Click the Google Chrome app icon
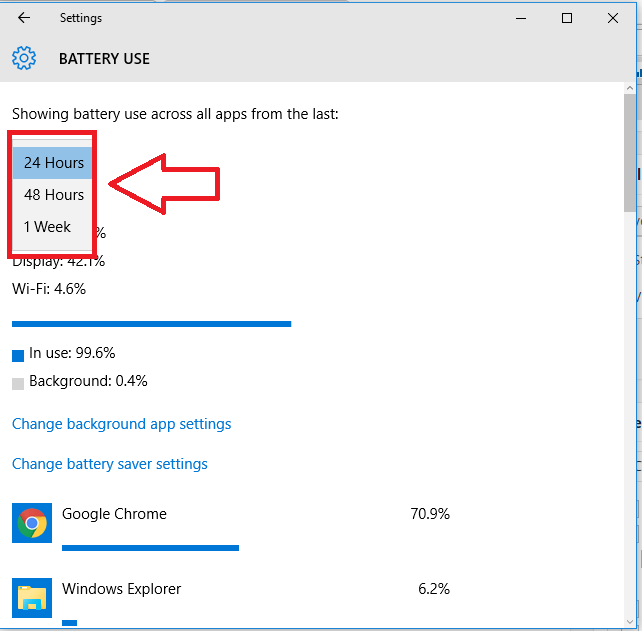The height and width of the screenshot is (631, 642). [32, 523]
